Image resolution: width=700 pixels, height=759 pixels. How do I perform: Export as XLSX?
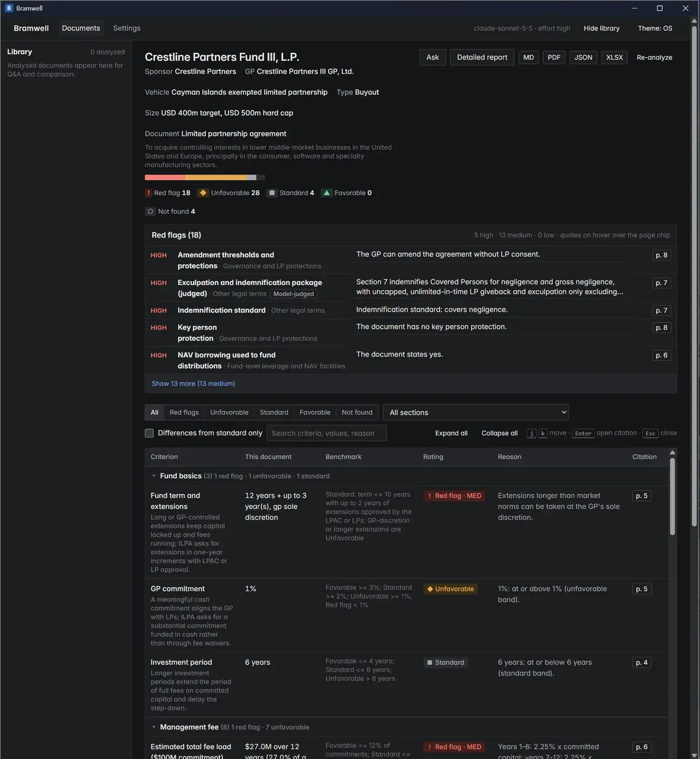point(614,58)
